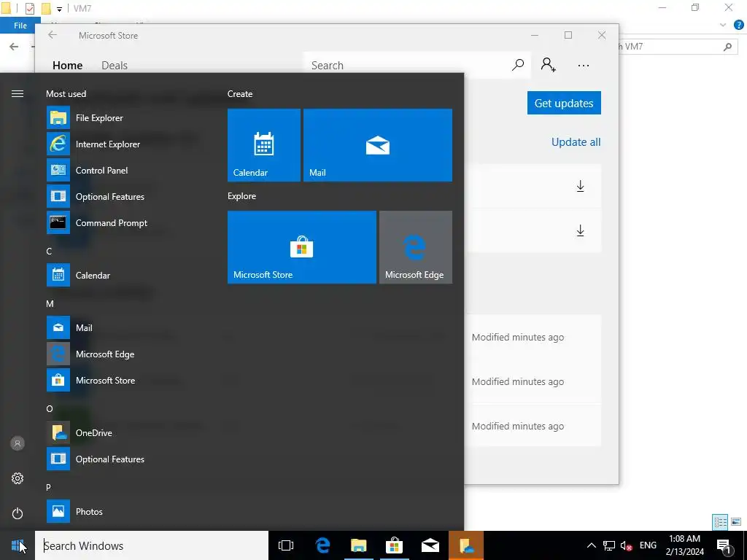747x560 pixels.
Task: Click the second download arrow in Store
Action: coord(580,231)
